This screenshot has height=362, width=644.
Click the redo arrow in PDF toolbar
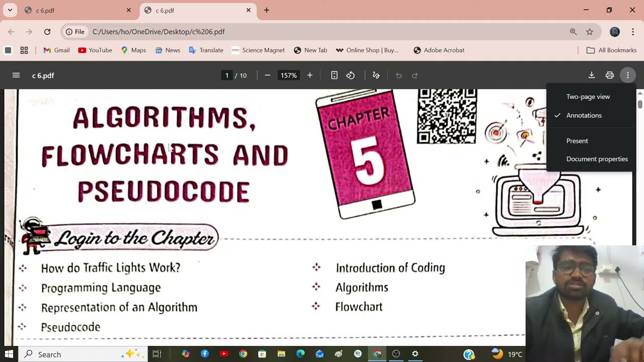415,75
